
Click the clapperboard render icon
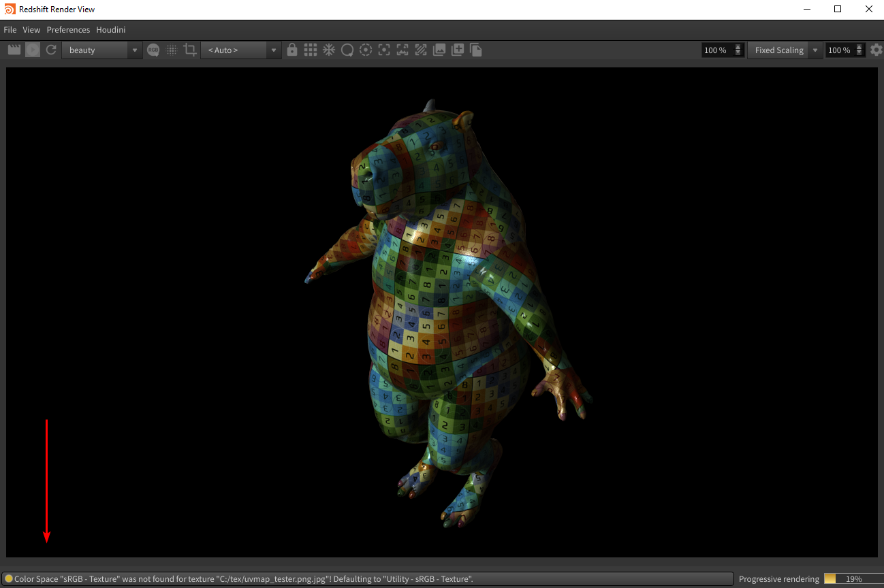[x=14, y=50]
